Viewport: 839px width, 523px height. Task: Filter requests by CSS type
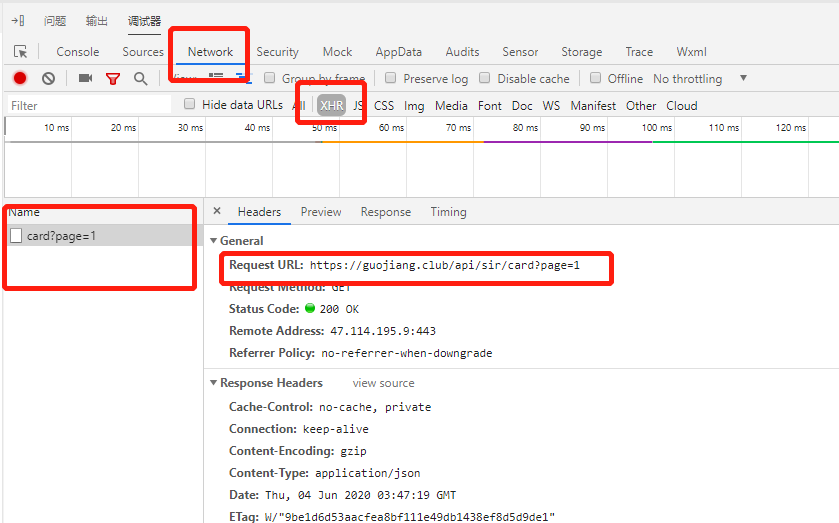click(384, 105)
